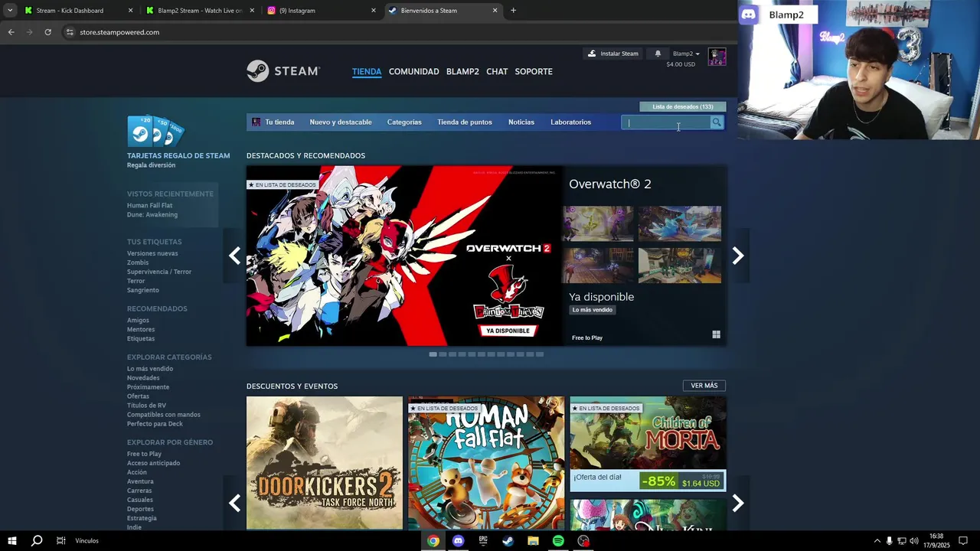
Task: Open Chrome from the taskbar
Action: [x=433, y=541]
